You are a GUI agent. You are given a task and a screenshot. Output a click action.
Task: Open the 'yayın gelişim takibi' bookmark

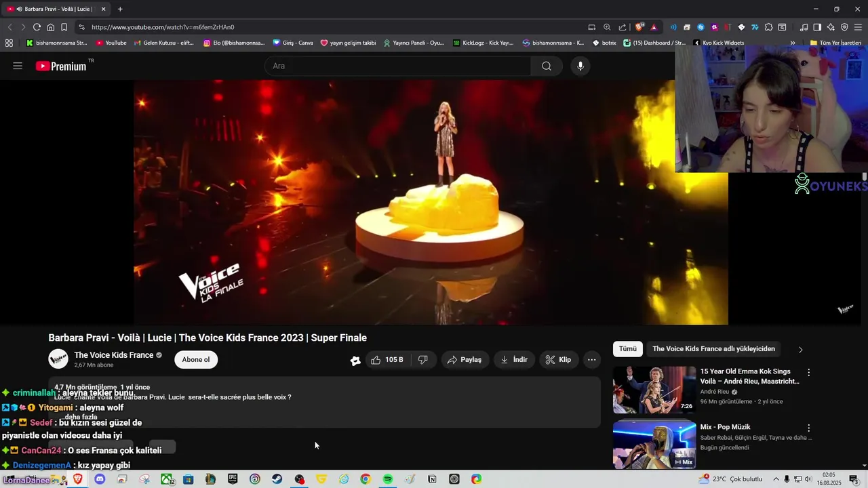(x=348, y=43)
